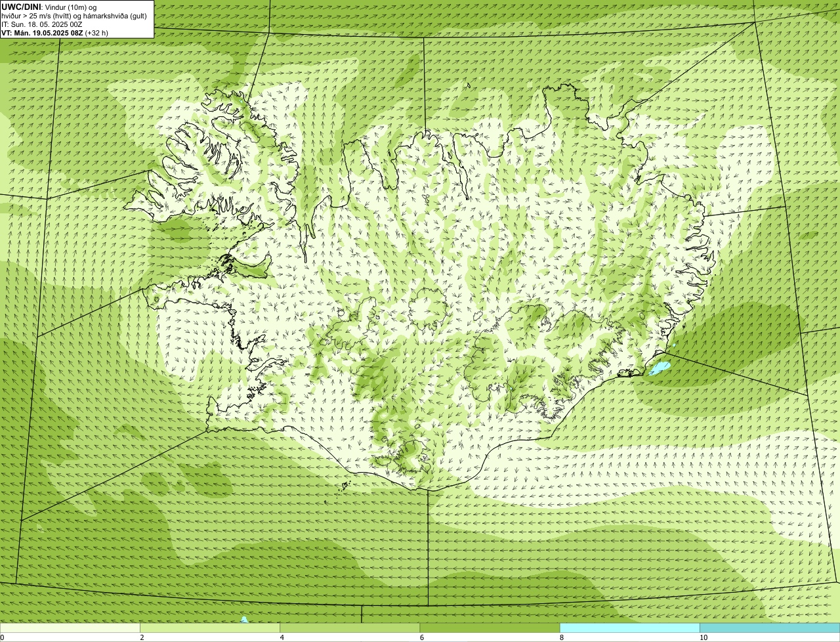Click the light-blue wind patch on southeast coast
This screenshot has width=840, height=642.
pos(659,367)
